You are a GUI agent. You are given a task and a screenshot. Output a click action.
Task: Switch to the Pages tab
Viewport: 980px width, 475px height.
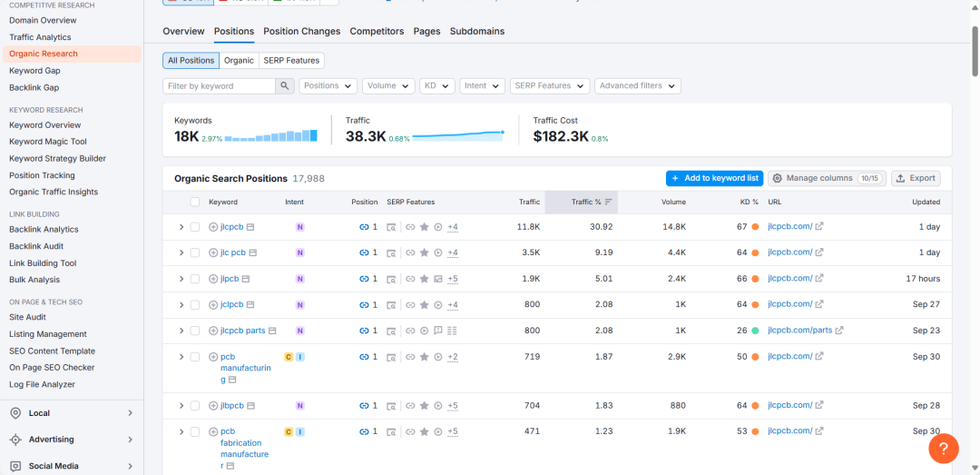[426, 31]
